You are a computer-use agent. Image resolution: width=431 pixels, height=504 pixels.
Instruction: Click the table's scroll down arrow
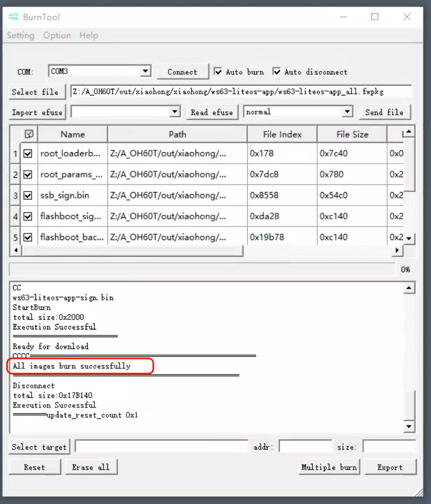click(x=409, y=238)
